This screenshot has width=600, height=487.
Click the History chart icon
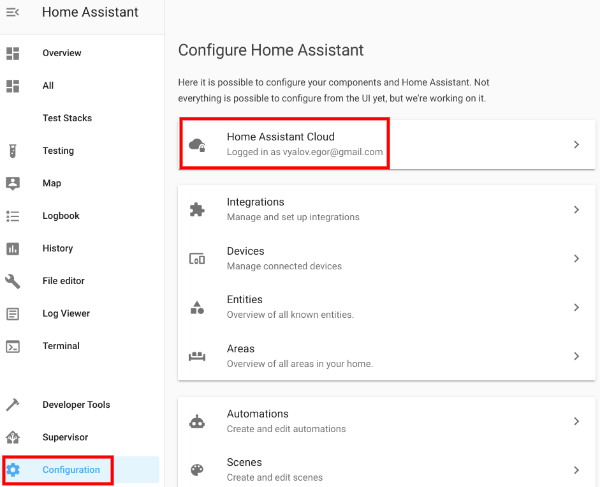[x=13, y=248]
